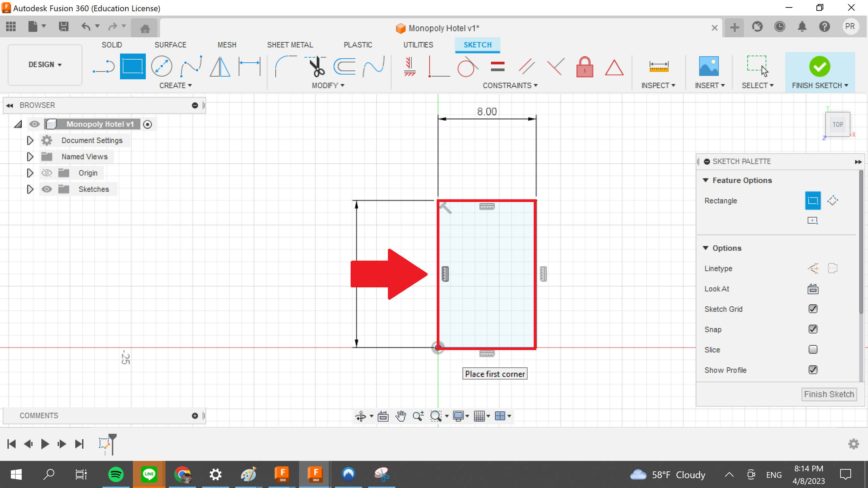Expand the Document Settings tree node

click(x=29, y=140)
